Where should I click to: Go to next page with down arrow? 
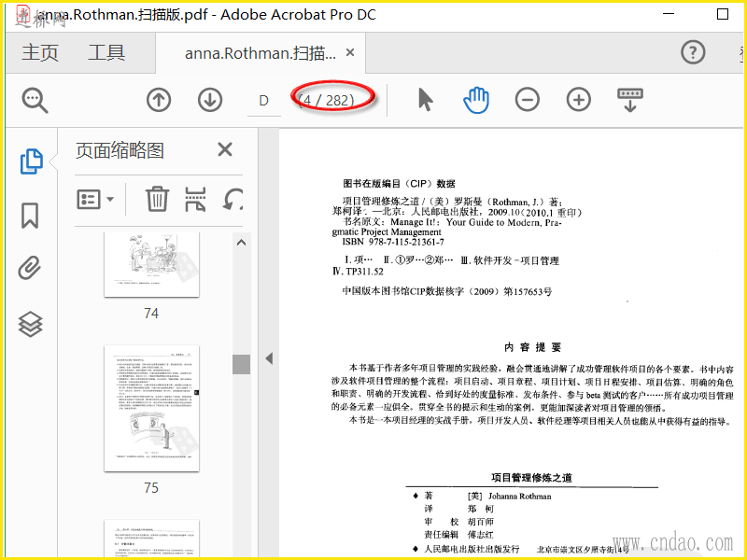(210, 101)
